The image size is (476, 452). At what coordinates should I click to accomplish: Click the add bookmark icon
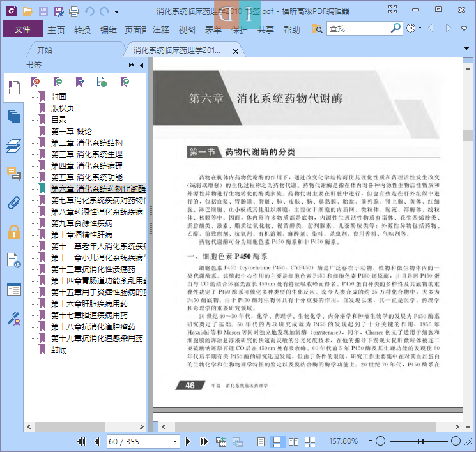pyautogui.click(x=57, y=82)
